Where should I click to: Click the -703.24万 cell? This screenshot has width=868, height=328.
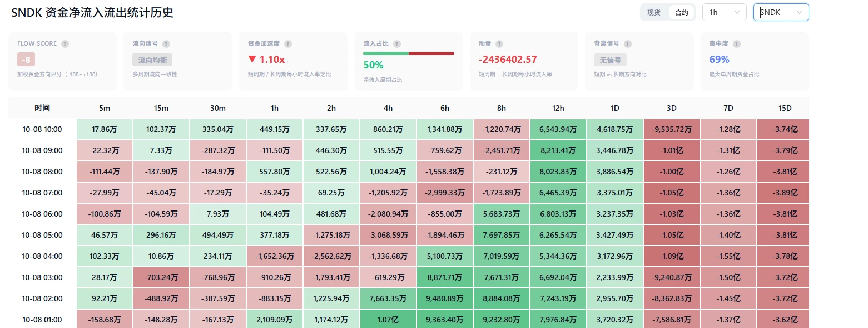161,278
